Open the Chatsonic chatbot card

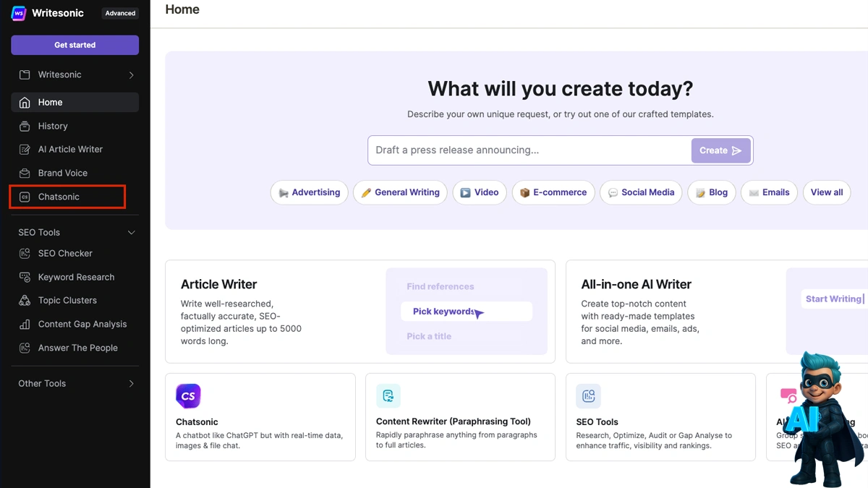(x=260, y=417)
